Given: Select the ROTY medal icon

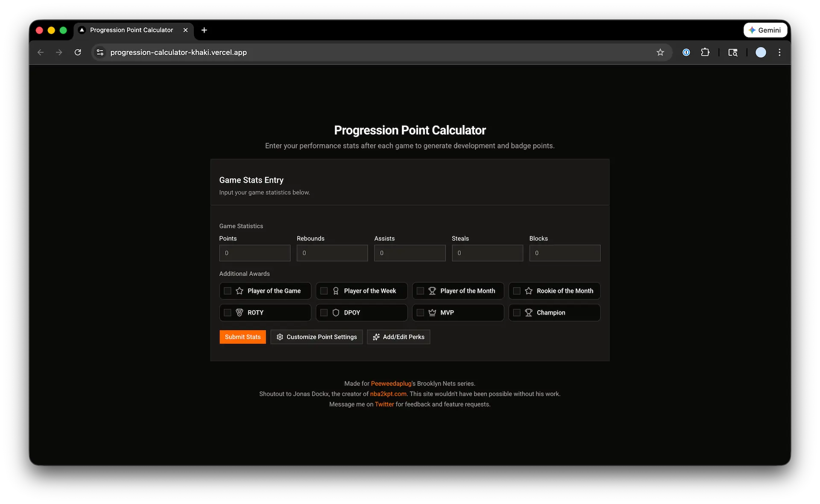Looking at the screenshot, I should (x=239, y=312).
